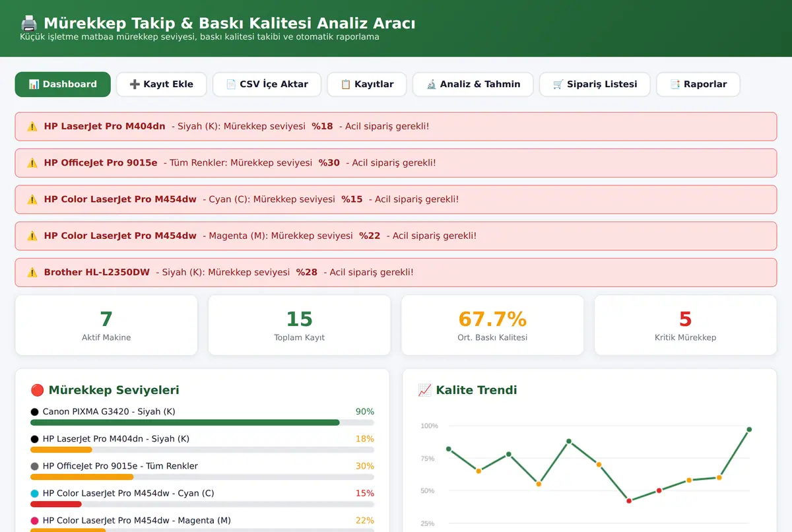Open the CSV İçe Aktar tab
This screenshot has width=792, height=532.
267,84
